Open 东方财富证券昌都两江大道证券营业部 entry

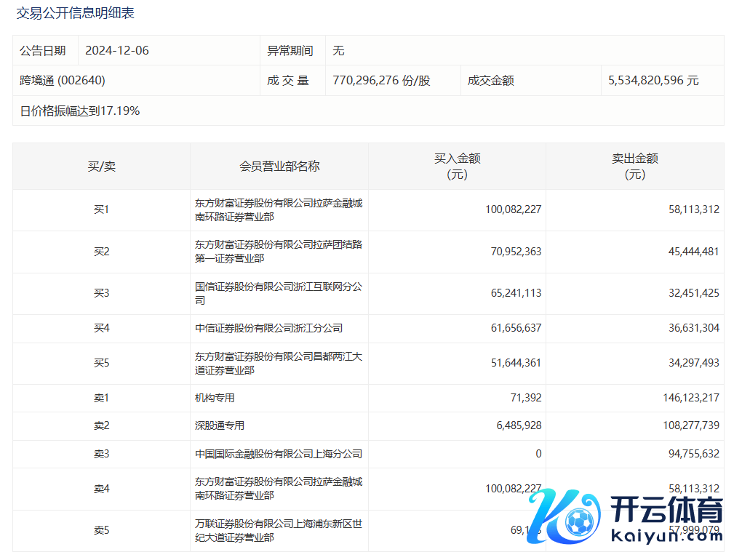(278, 363)
